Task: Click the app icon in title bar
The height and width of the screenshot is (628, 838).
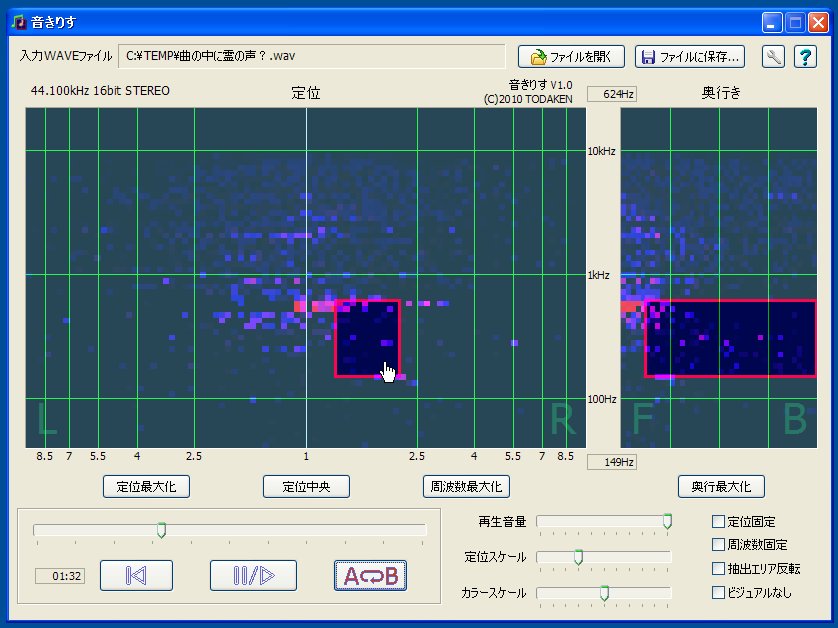Action: click(19, 22)
